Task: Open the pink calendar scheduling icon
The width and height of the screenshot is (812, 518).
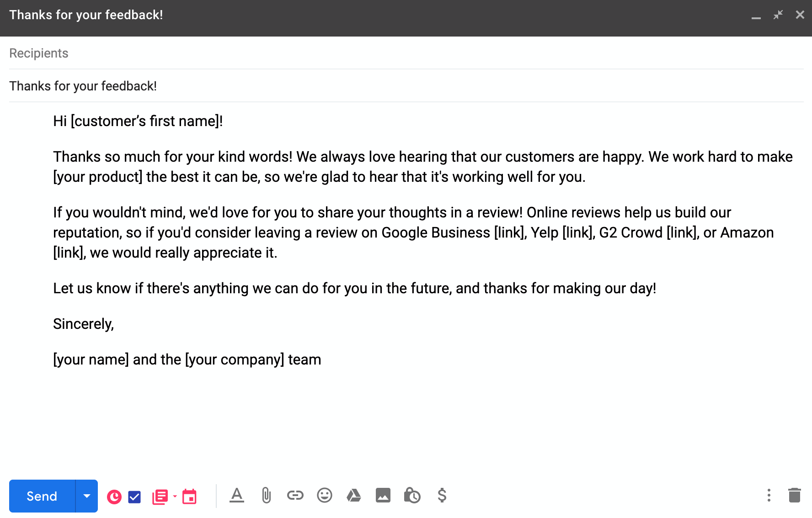Action: pyautogui.click(x=190, y=496)
